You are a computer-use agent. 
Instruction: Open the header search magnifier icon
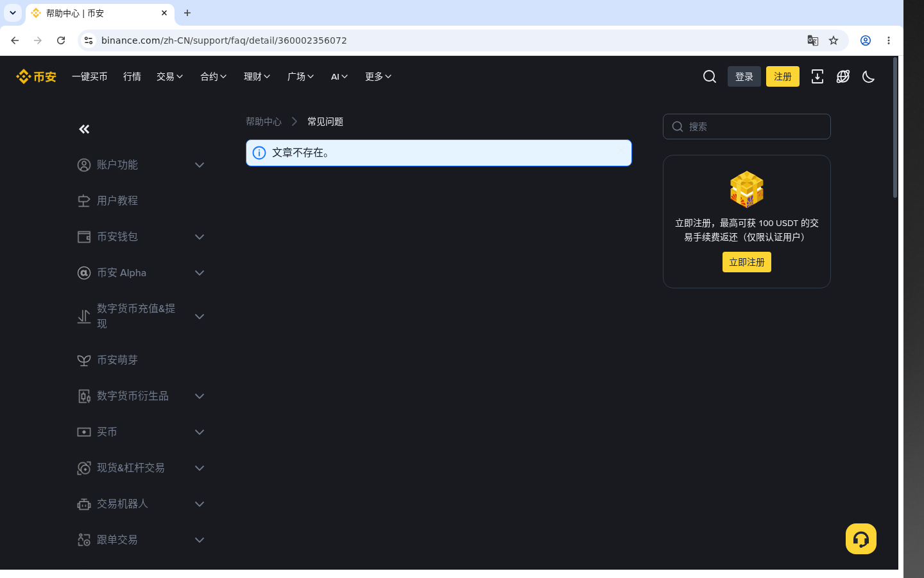pyautogui.click(x=710, y=76)
